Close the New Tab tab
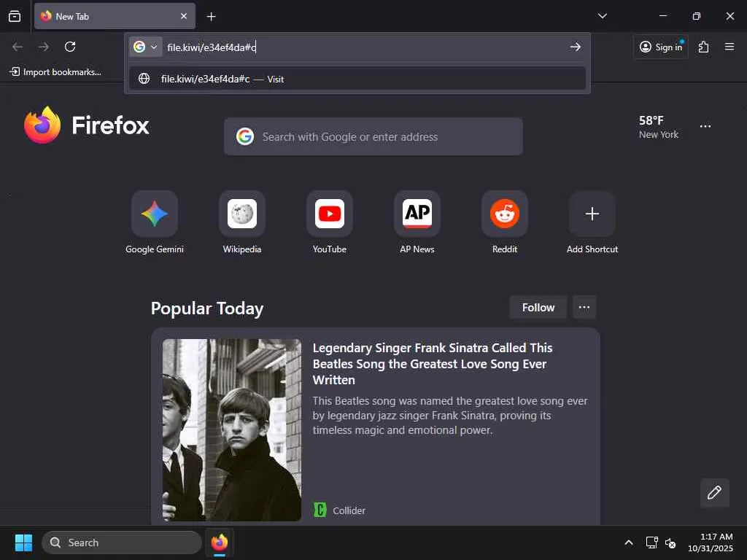The width and height of the screenshot is (747, 560). click(183, 16)
